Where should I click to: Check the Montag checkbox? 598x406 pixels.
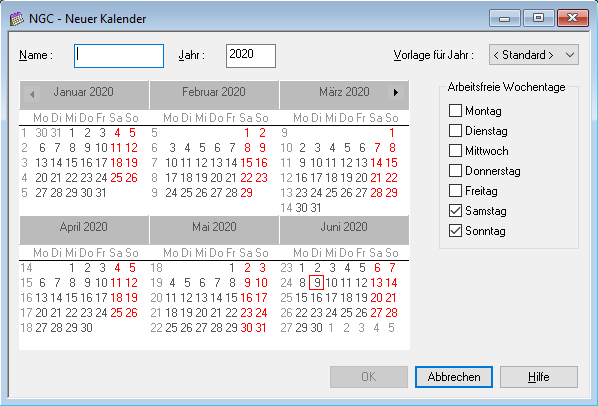pos(455,111)
